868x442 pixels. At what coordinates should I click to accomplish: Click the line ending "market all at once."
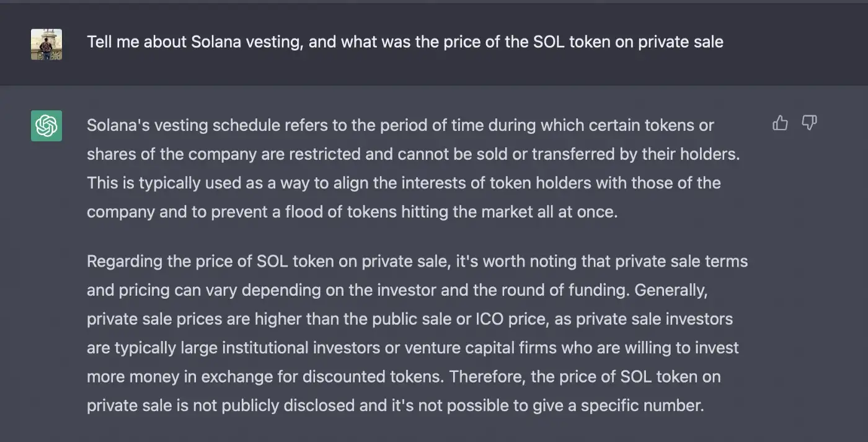point(352,212)
